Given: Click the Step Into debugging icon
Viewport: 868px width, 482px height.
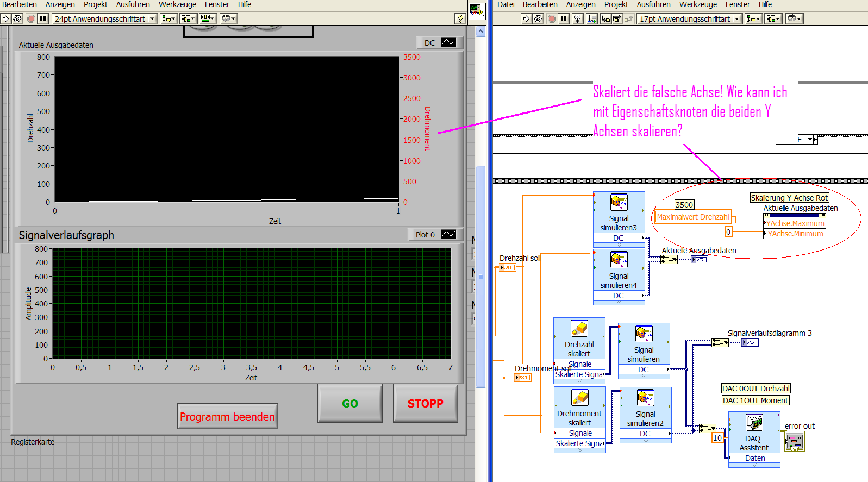Looking at the screenshot, I should (x=605, y=18).
